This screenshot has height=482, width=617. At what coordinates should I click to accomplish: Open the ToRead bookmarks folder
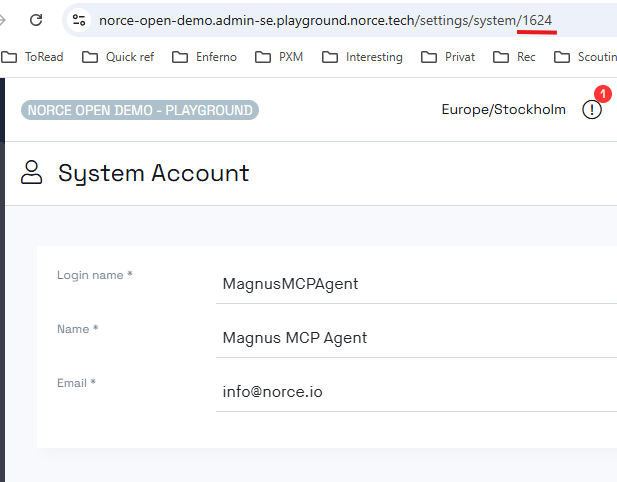pyautogui.click(x=32, y=57)
